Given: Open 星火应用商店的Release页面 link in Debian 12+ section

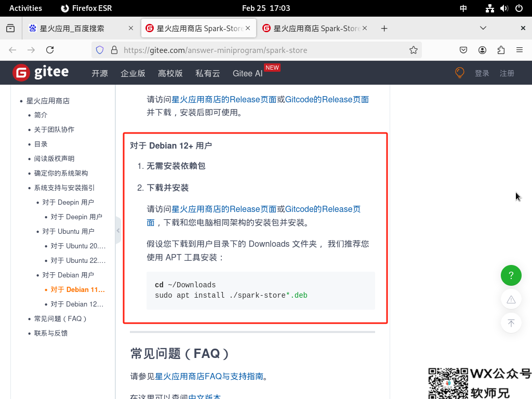Looking at the screenshot, I should [224, 209].
